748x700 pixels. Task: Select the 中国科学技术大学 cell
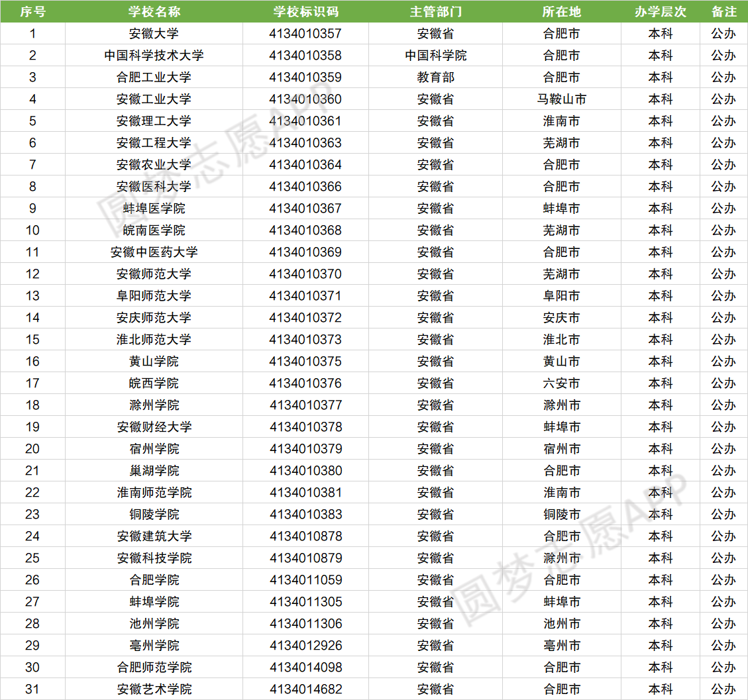point(154,56)
